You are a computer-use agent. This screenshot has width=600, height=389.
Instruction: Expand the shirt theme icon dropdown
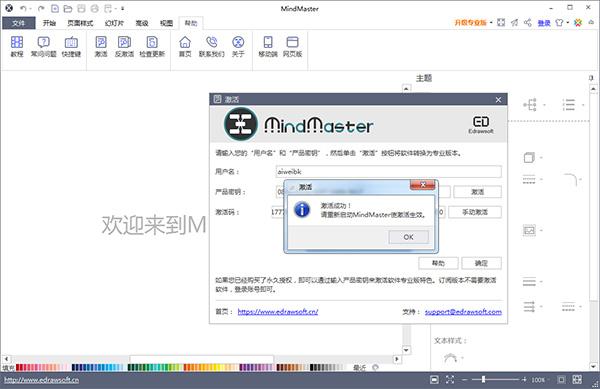pos(568,23)
